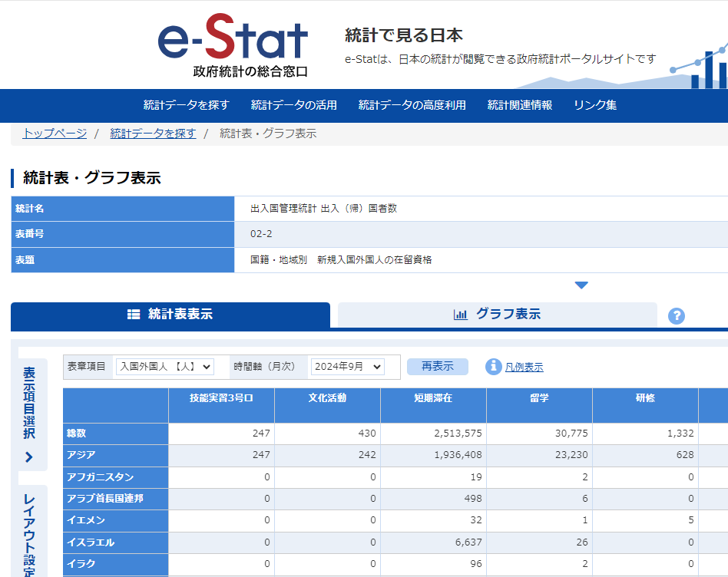The height and width of the screenshot is (577, 728).
Task: Click the 留学 column header
Action: pyautogui.click(x=539, y=405)
